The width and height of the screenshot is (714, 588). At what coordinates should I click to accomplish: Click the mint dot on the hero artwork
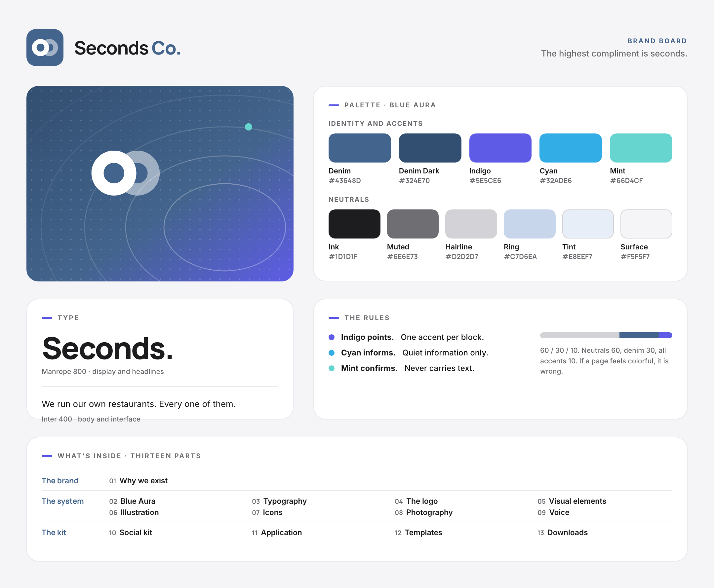tap(248, 127)
